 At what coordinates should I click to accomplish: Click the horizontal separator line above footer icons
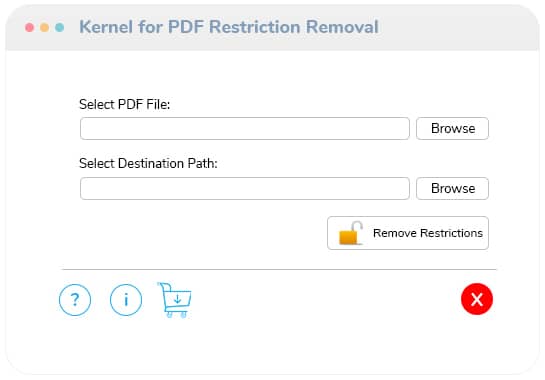(x=279, y=269)
